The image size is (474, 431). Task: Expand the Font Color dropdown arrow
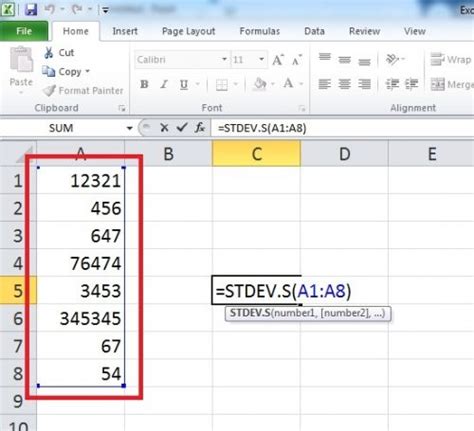tap(302, 84)
